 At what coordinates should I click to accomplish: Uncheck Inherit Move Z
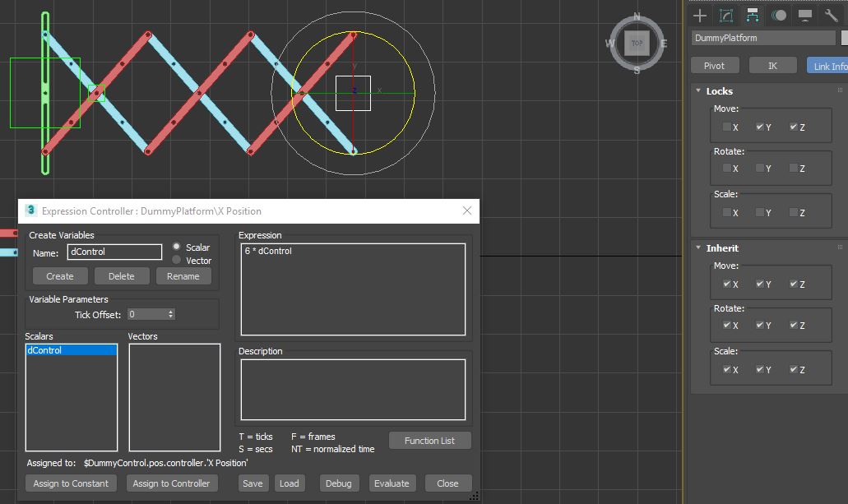(x=794, y=284)
